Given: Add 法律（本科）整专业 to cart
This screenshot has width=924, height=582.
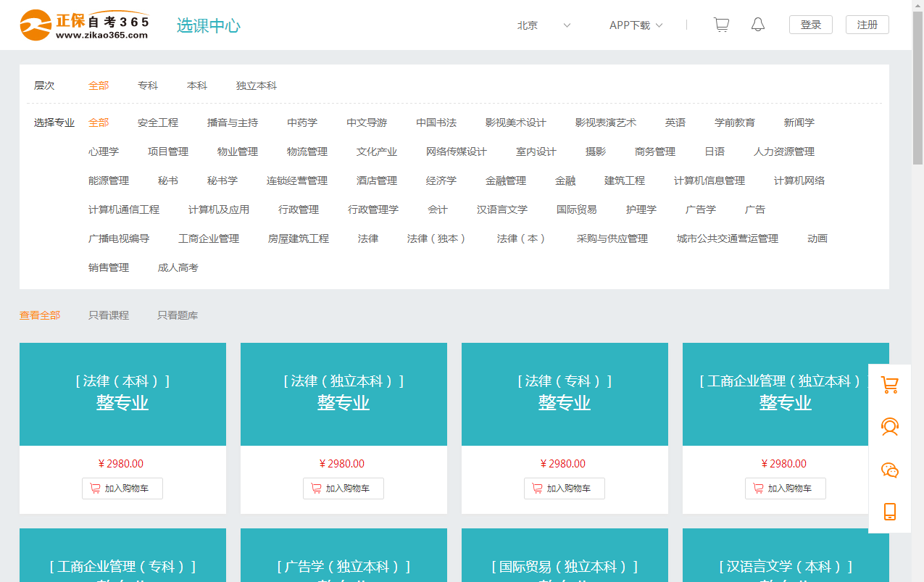Looking at the screenshot, I should pos(122,489).
